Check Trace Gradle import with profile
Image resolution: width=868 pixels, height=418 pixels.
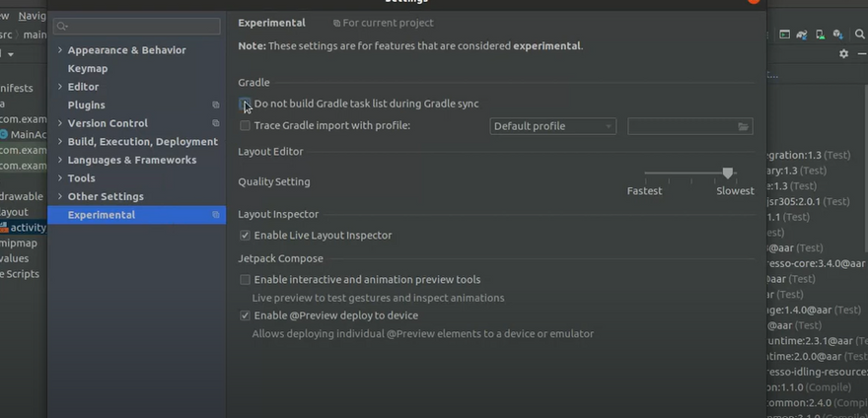[x=245, y=126]
